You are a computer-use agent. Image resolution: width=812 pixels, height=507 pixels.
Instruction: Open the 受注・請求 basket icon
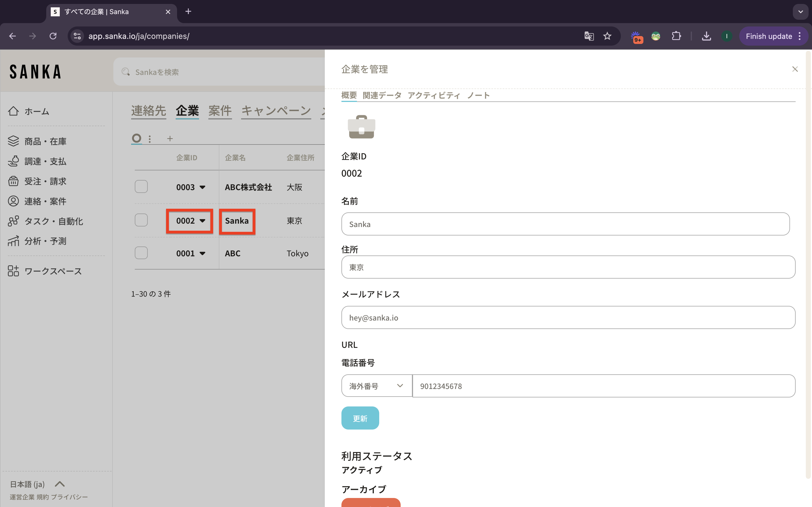14,181
